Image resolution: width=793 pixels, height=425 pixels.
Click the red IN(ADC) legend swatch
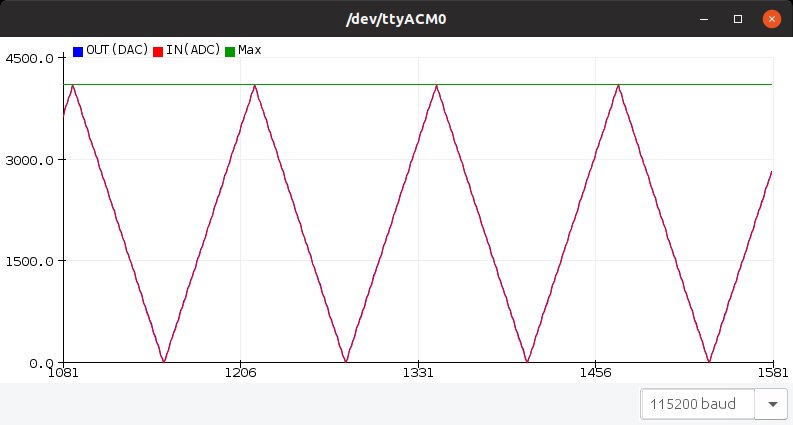pyautogui.click(x=158, y=51)
